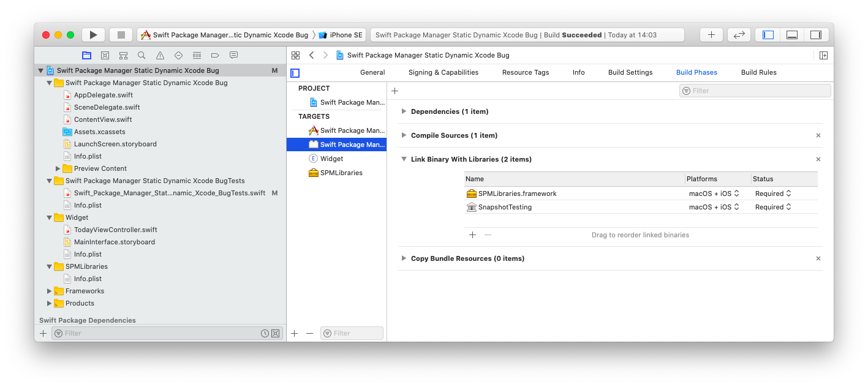Image resolution: width=868 pixels, height=387 pixels.
Task: Add a linked library with plus
Action: pyautogui.click(x=472, y=235)
